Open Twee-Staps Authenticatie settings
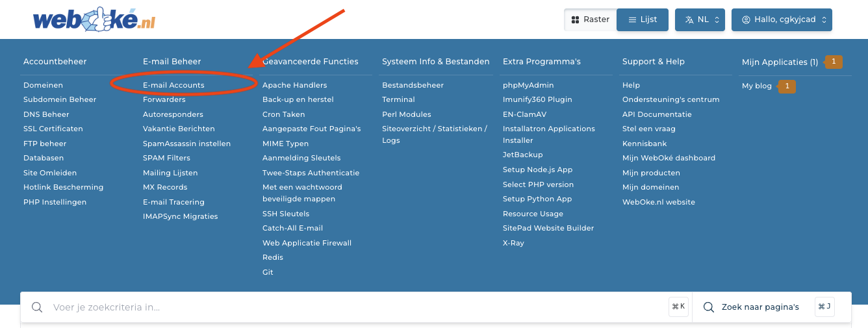Screen dimensions: 868x328 [311, 173]
